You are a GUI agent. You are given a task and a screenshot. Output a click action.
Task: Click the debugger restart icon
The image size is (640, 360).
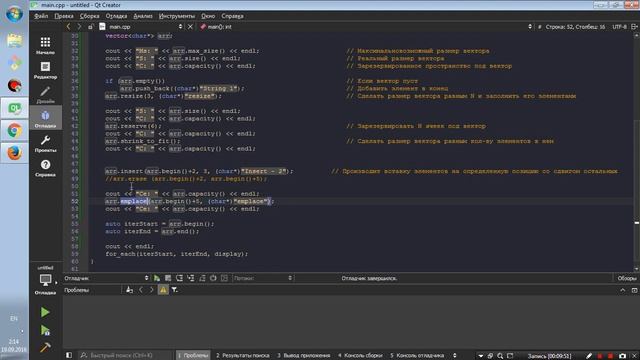tap(213, 278)
